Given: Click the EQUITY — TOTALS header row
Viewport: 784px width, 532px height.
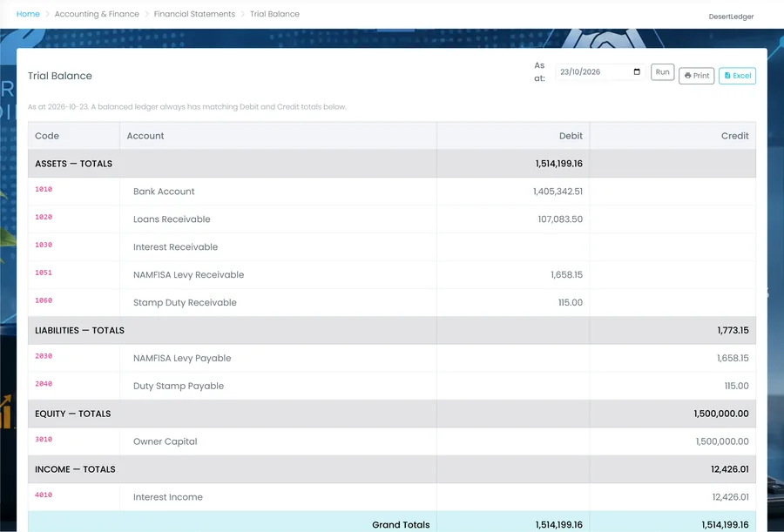Looking at the screenshot, I should pyautogui.click(x=392, y=414).
